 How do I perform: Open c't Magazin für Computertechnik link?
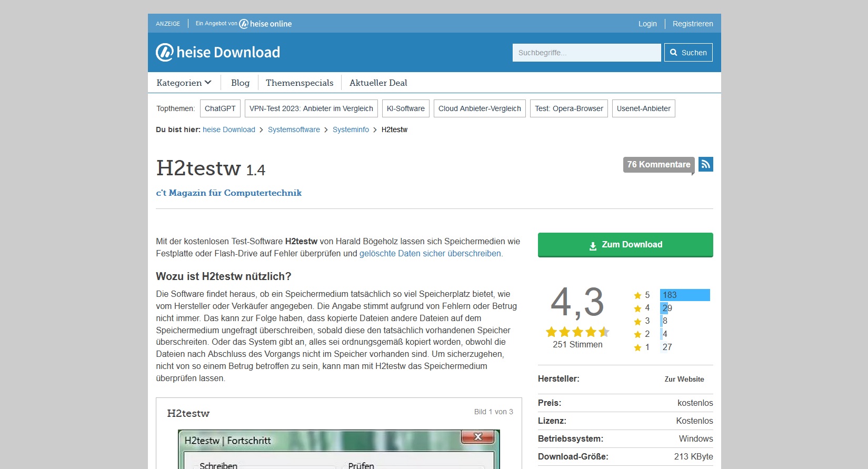[229, 193]
